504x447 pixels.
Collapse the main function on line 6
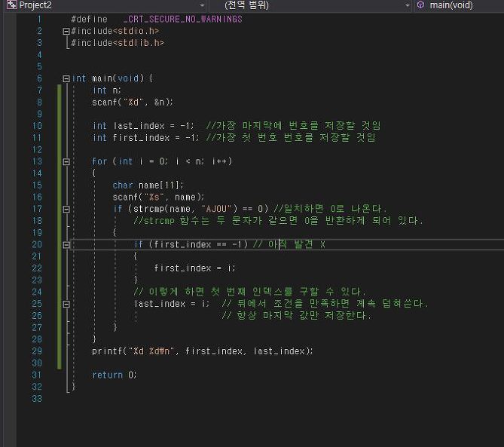click(66, 79)
